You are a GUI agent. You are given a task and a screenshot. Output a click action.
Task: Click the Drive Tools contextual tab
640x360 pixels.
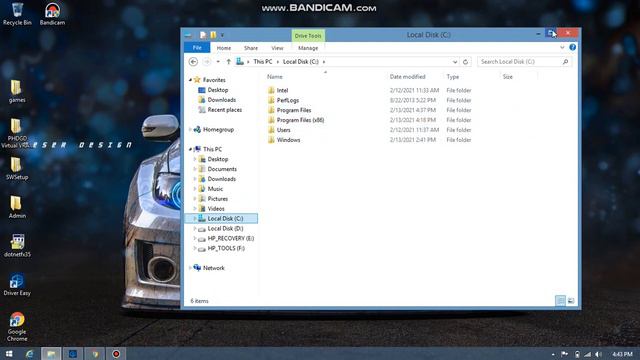coord(308,36)
